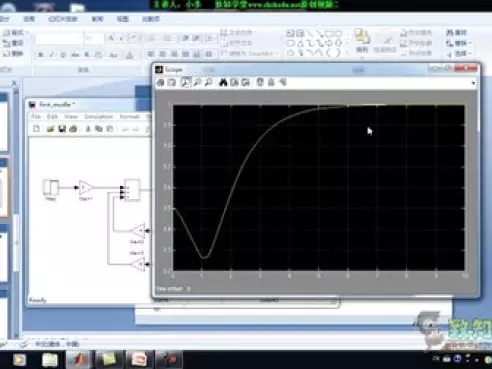Open Format menu in Simulink window

click(x=129, y=117)
